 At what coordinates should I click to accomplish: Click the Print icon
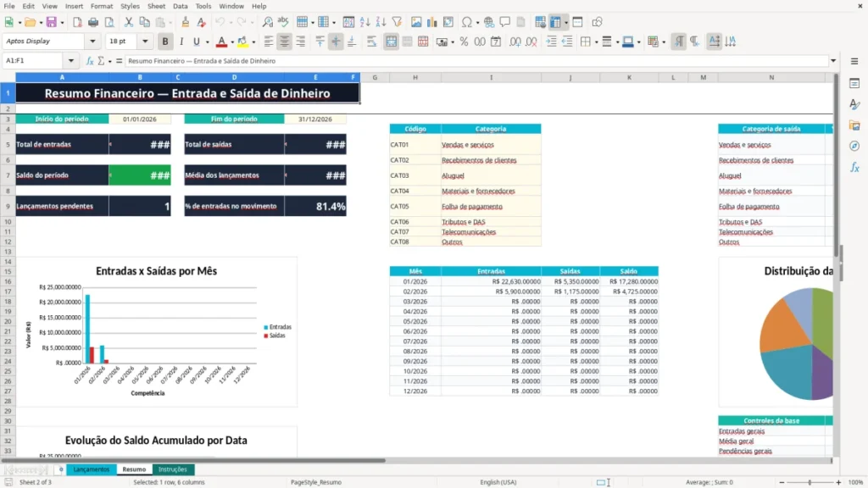(93, 22)
